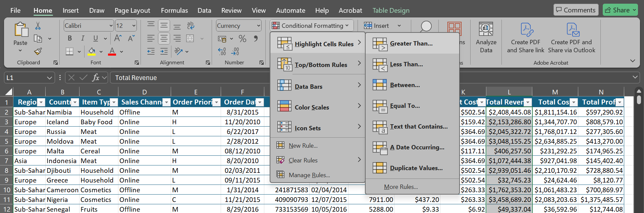Open Color Scales submenu
This screenshot has height=213, width=644.
pos(318,107)
